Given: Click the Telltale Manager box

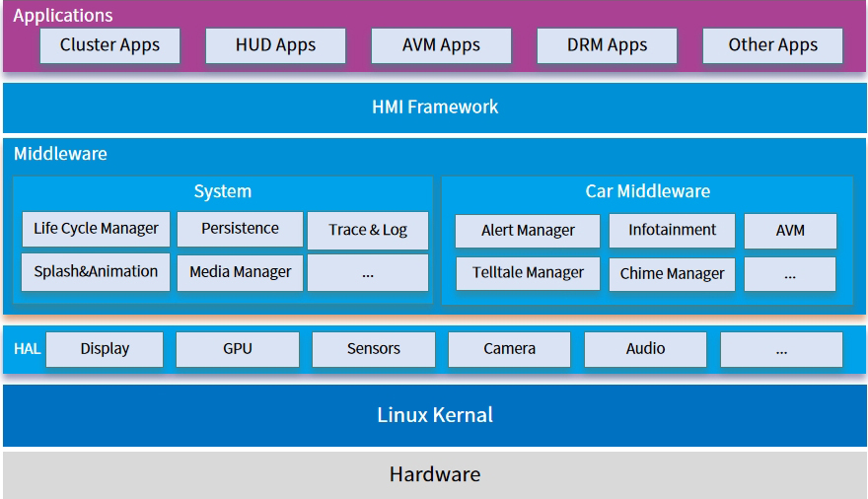Looking at the screenshot, I should [528, 273].
